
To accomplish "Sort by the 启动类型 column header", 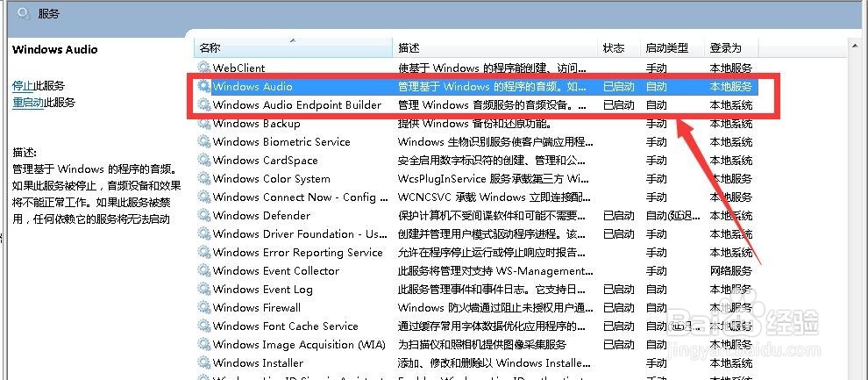I will tap(672, 48).
